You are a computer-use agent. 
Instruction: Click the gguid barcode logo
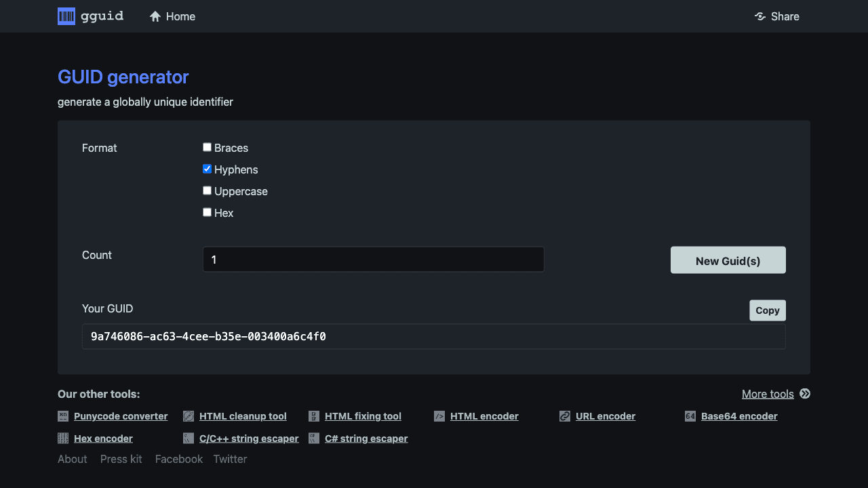click(x=66, y=16)
